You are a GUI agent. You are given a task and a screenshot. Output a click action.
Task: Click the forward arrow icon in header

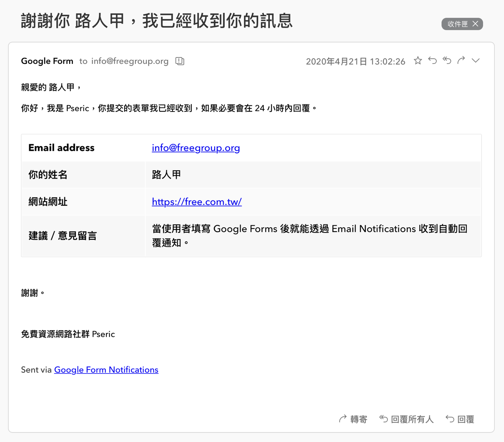pyautogui.click(x=461, y=61)
